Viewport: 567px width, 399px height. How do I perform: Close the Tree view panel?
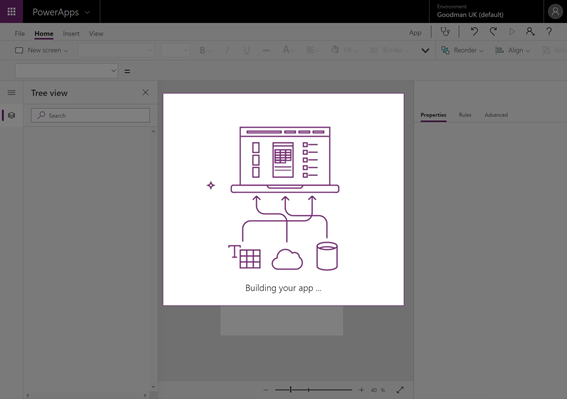tap(145, 93)
